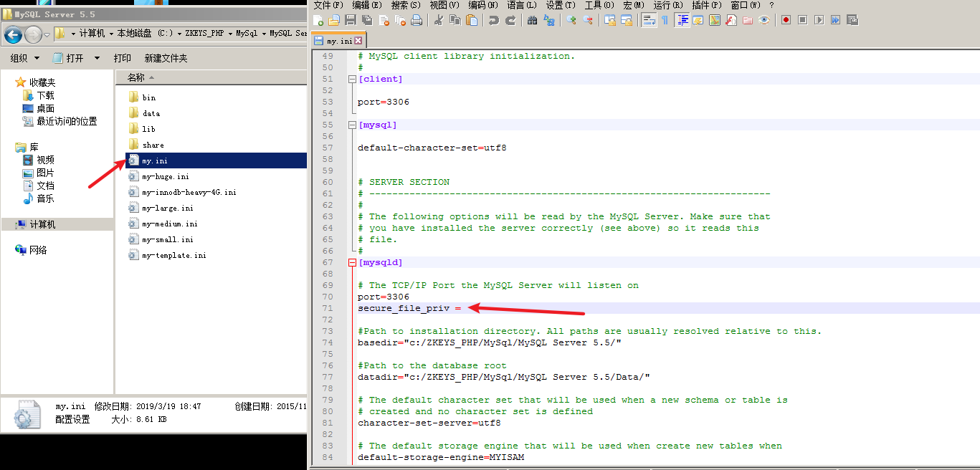Click the Synchronize vertical scrolling icon
This screenshot has height=470, width=980.
(x=610, y=20)
